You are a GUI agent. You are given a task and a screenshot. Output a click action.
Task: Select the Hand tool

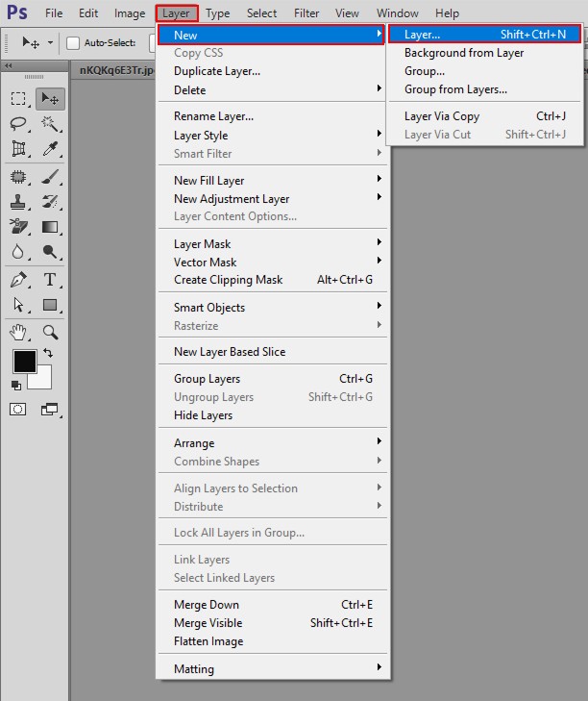pos(18,332)
